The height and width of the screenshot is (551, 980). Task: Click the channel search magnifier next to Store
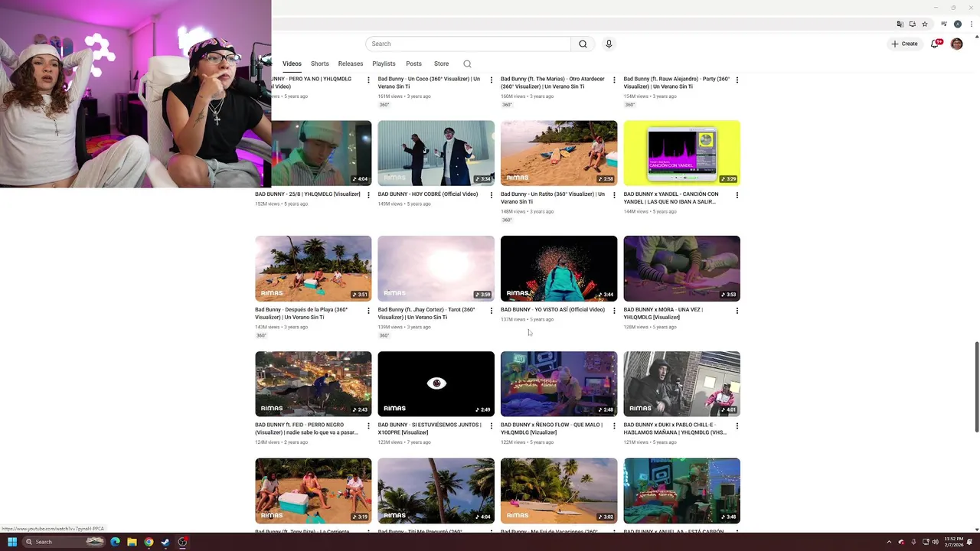tap(467, 64)
